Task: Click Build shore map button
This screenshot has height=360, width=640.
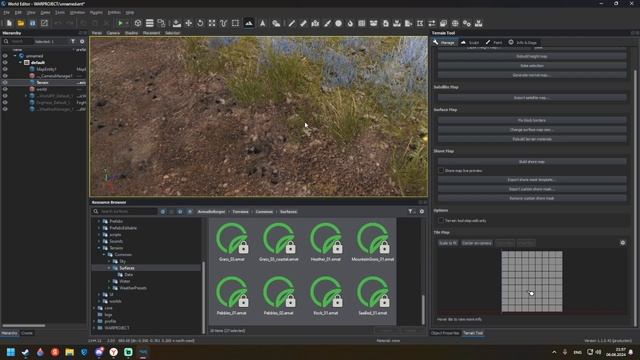Action: click(532, 162)
